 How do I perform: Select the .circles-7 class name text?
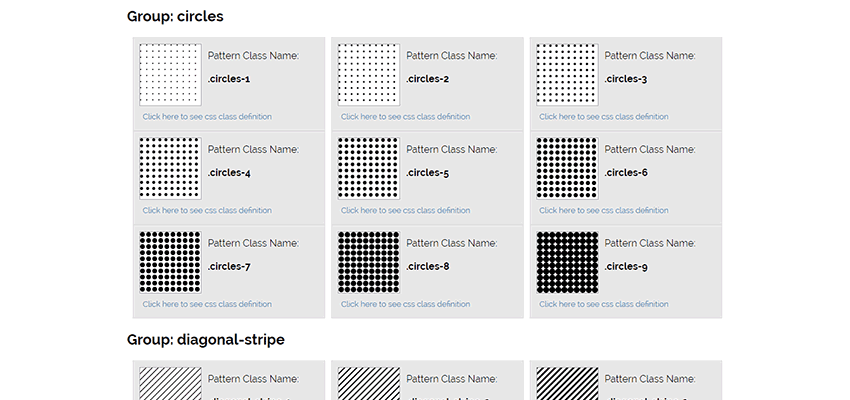(229, 267)
